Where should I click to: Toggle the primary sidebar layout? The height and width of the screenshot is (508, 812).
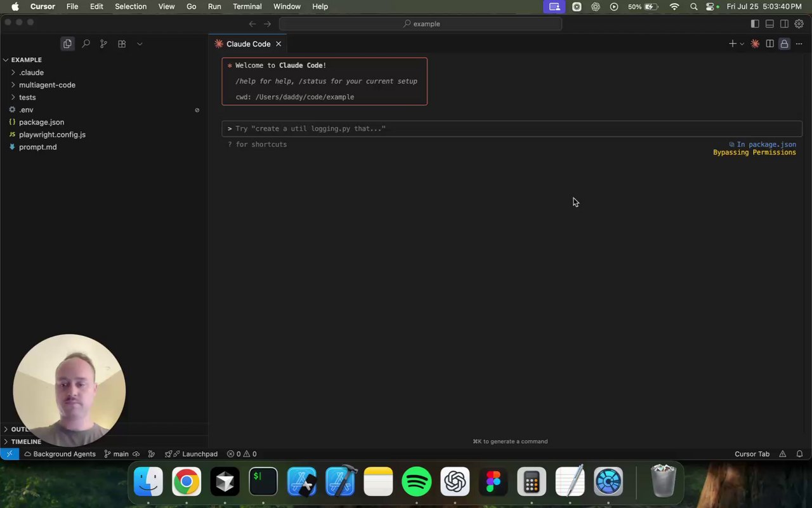tap(755, 23)
